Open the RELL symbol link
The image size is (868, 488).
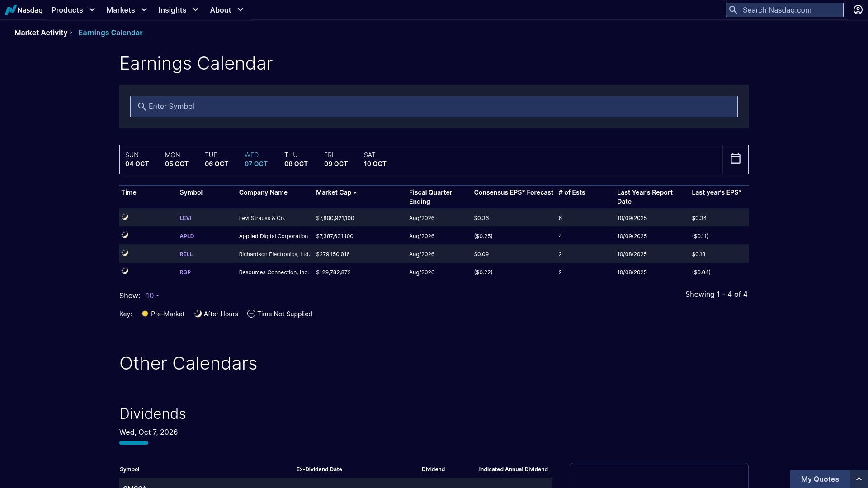(x=186, y=254)
